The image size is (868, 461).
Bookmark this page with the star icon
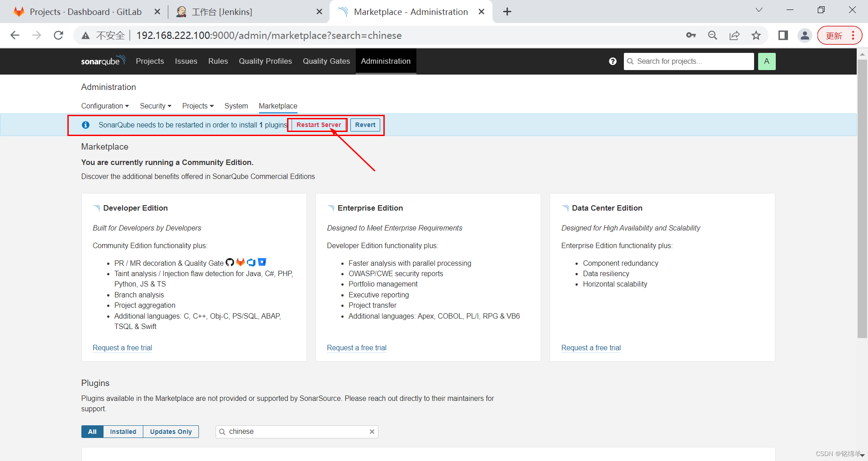click(x=756, y=35)
